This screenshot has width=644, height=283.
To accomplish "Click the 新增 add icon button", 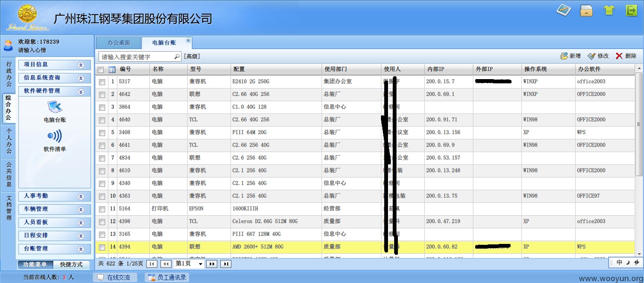I will click(564, 56).
